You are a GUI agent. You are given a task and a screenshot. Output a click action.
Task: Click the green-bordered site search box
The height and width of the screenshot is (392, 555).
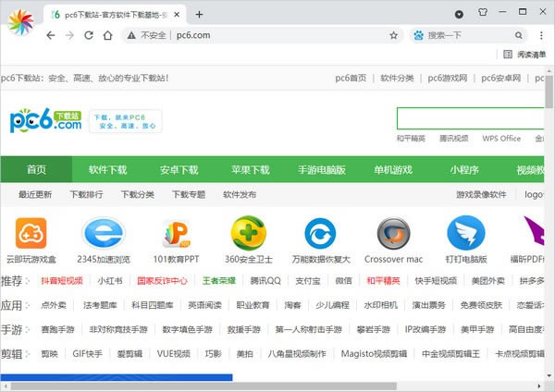click(x=472, y=118)
